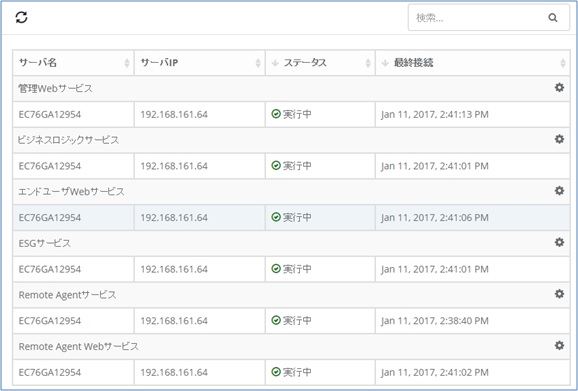Click server IP under ビジネスロジックサービス
This screenshot has height=391, width=578.
click(174, 166)
